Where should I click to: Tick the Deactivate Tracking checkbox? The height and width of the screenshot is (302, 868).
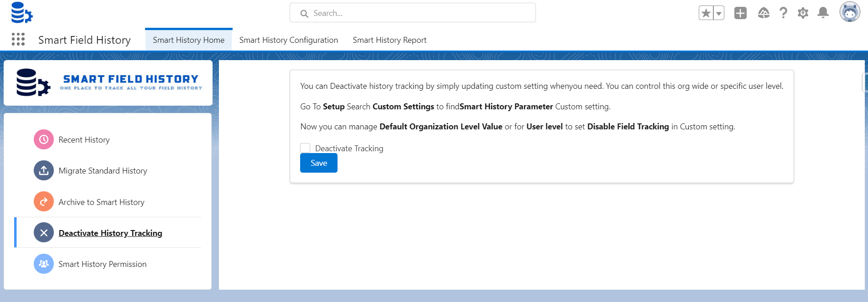(x=305, y=148)
